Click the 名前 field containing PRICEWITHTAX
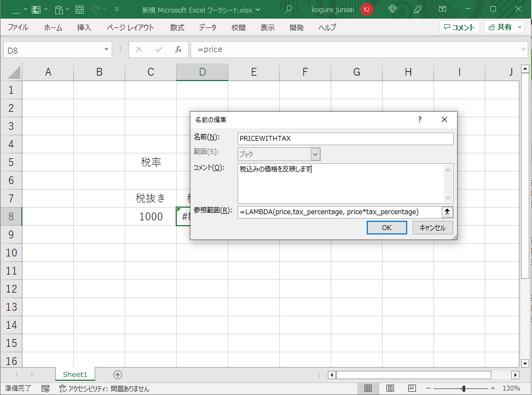Viewport: 532px width, 395px height. [345, 139]
